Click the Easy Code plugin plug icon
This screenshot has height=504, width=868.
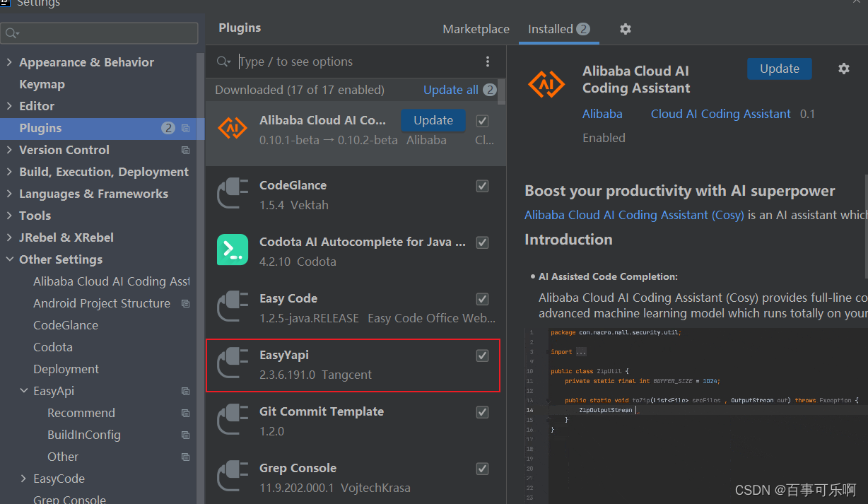[233, 307]
